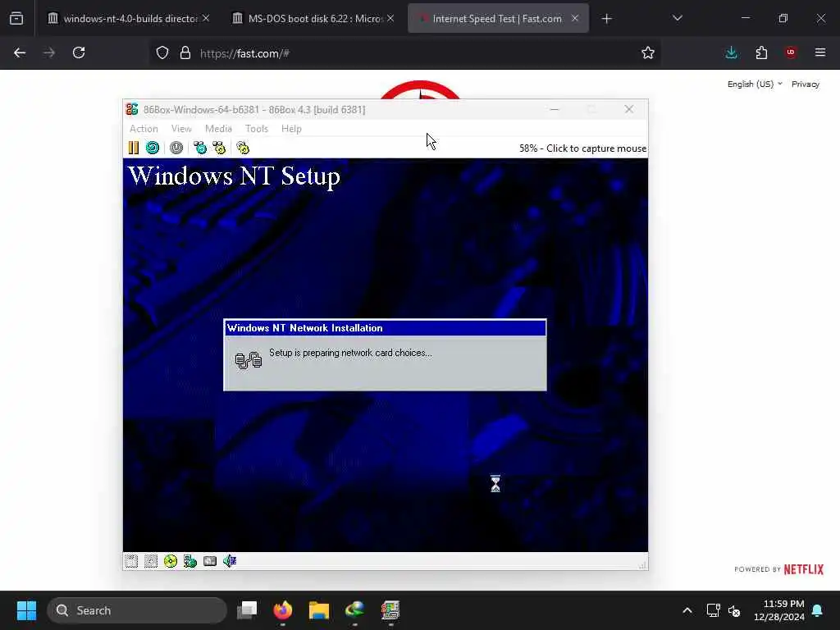Screen dimensions: 840x630
Task: Switch to MS-DOS boot disk 6.22 tab
Action: pos(313,18)
